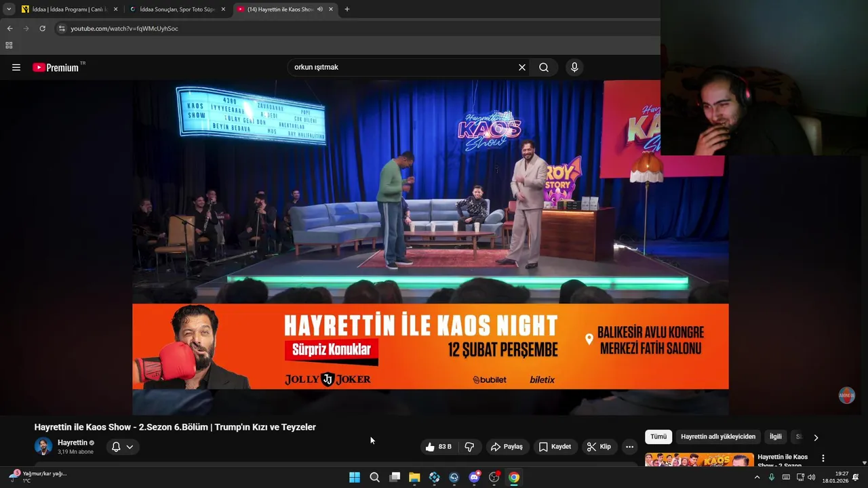Open the Hayrettin channel name link
Screen dimensions: 868x488
pyautogui.click(x=73, y=443)
